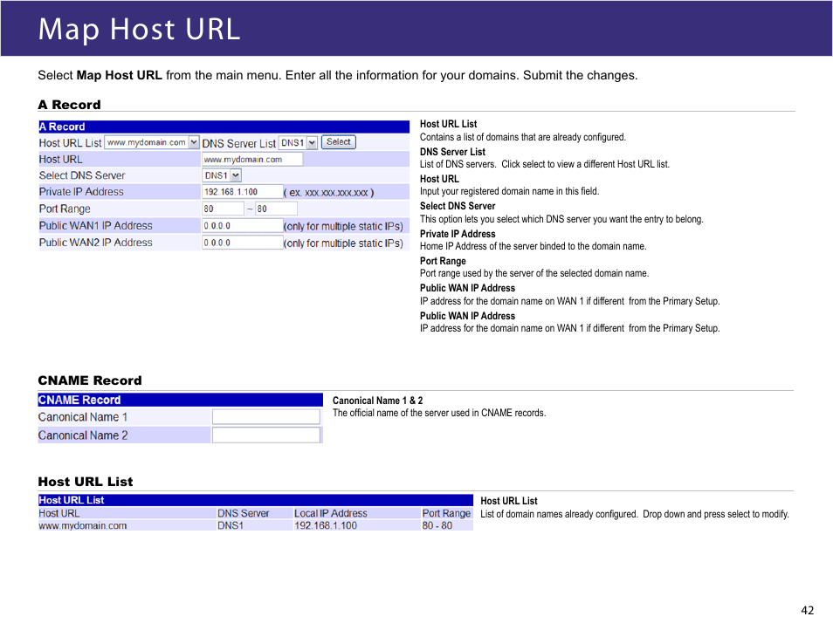Viewport: 833px width, 644px height.
Task: Click the Select button beside DNS Server List
Action: pyautogui.click(x=339, y=141)
